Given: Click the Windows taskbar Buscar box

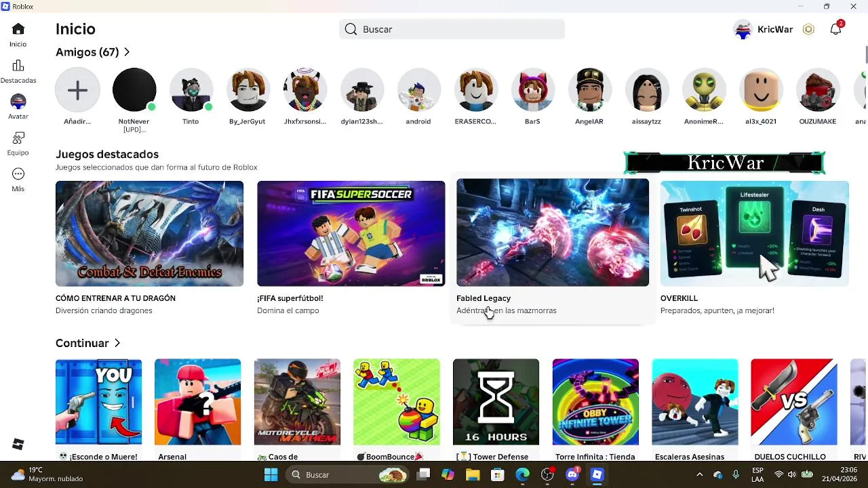Looking at the screenshot, I should [x=349, y=474].
